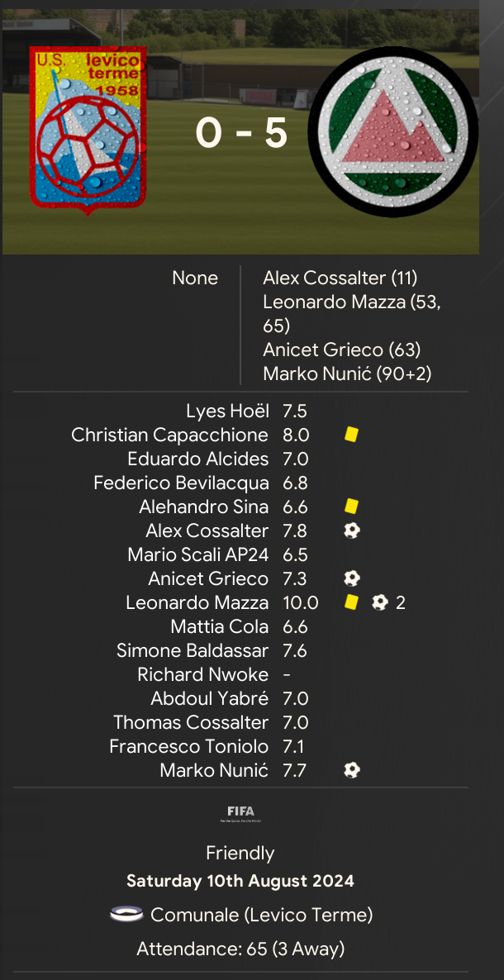
Task: Select scorer Marko Nunić (90+2)
Action: (347, 373)
